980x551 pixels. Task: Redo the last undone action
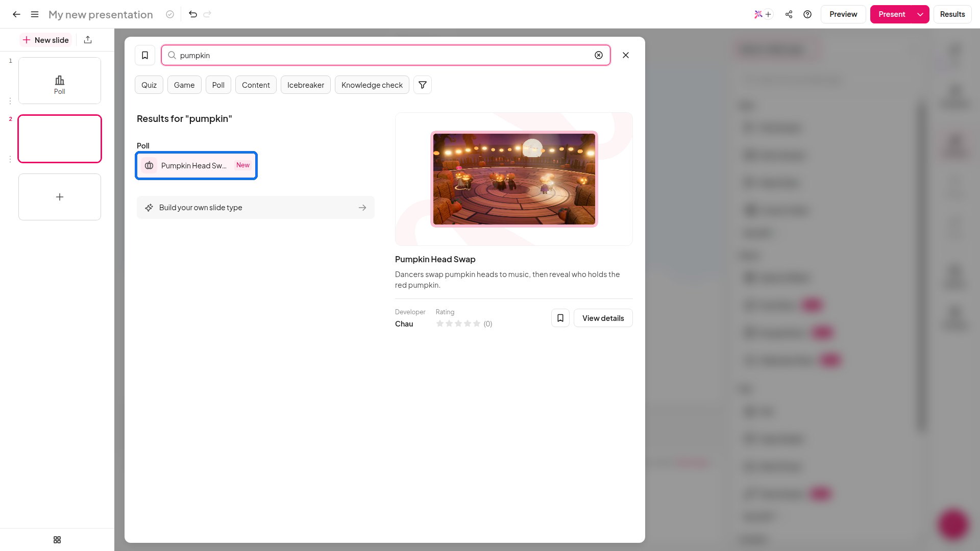point(207,14)
